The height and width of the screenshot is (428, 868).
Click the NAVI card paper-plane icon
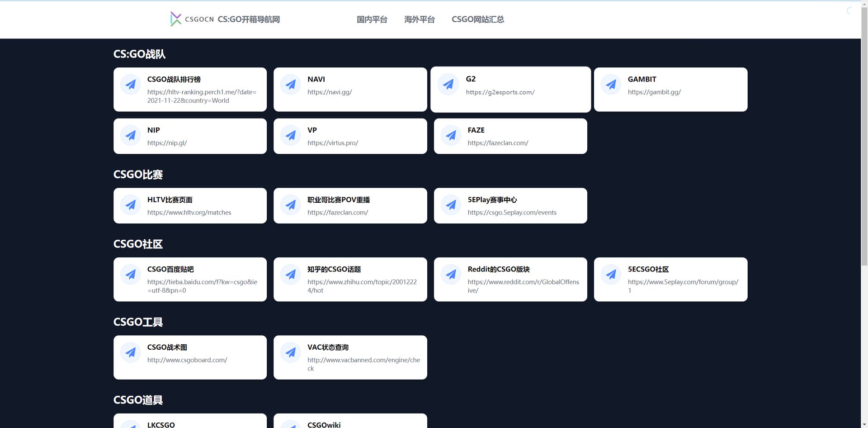coord(291,84)
